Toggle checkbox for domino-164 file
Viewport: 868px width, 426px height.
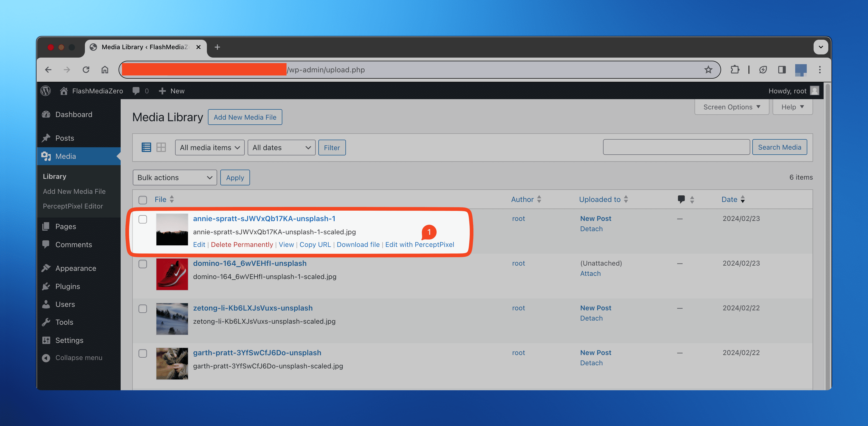pos(143,264)
